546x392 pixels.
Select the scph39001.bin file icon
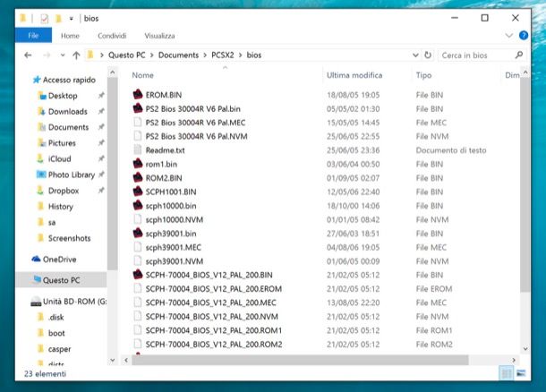tap(138, 234)
